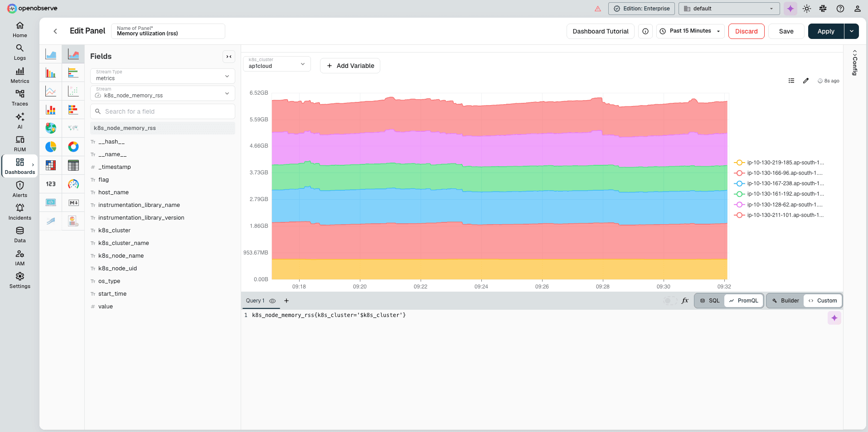
Task: Select the Markdown panel type icon
Action: pyautogui.click(x=73, y=202)
